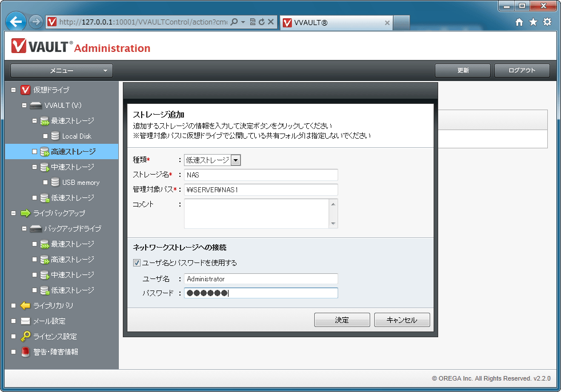561x392 pixels.
Task: Select the VVAULT® browser tab
Action: [x=336, y=22]
